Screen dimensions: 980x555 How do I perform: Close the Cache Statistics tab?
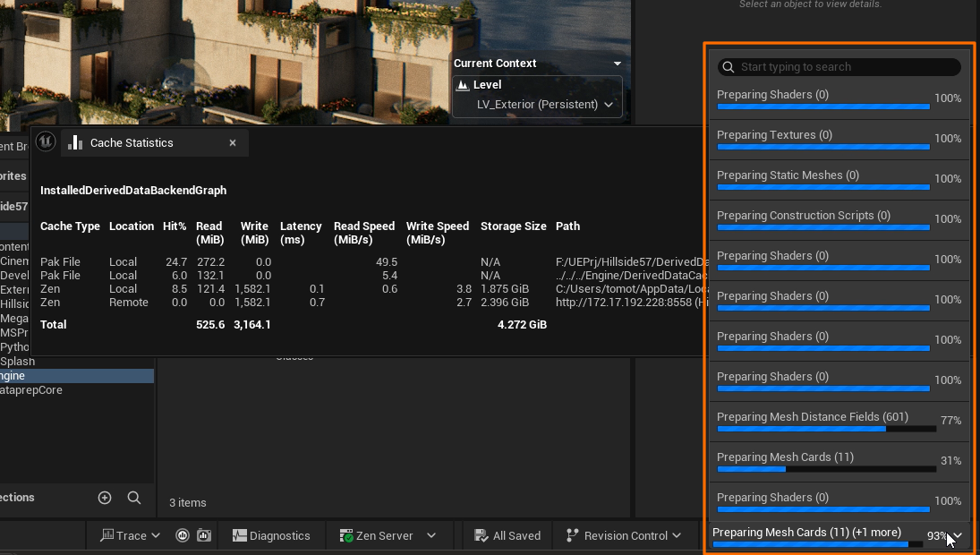coord(233,142)
